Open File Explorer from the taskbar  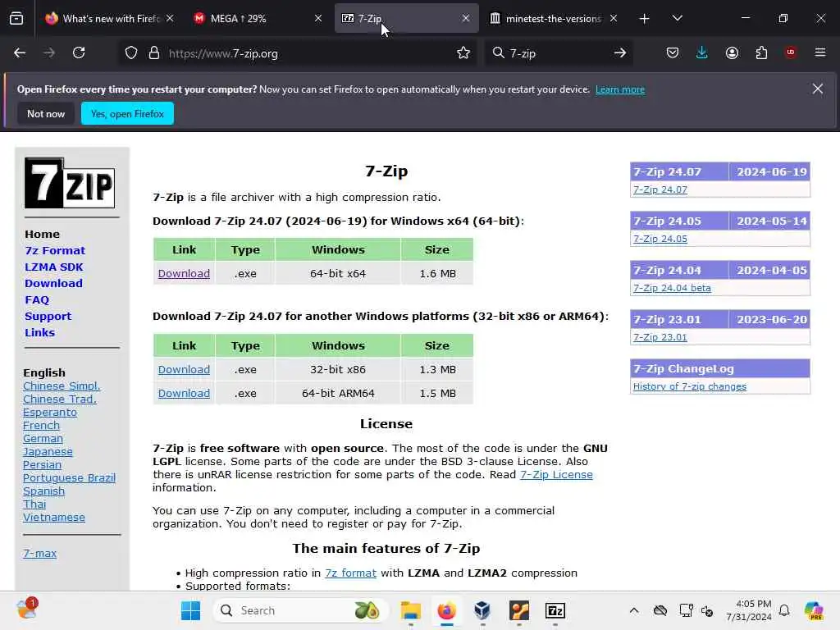(x=411, y=610)
